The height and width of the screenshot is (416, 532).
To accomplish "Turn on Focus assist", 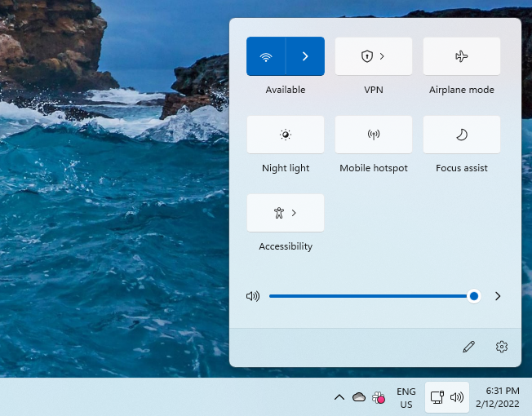I will [462, 135].
